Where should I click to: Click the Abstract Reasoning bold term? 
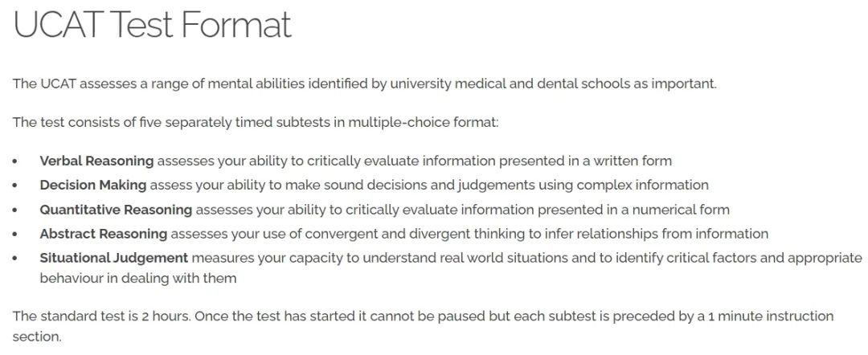104,234
